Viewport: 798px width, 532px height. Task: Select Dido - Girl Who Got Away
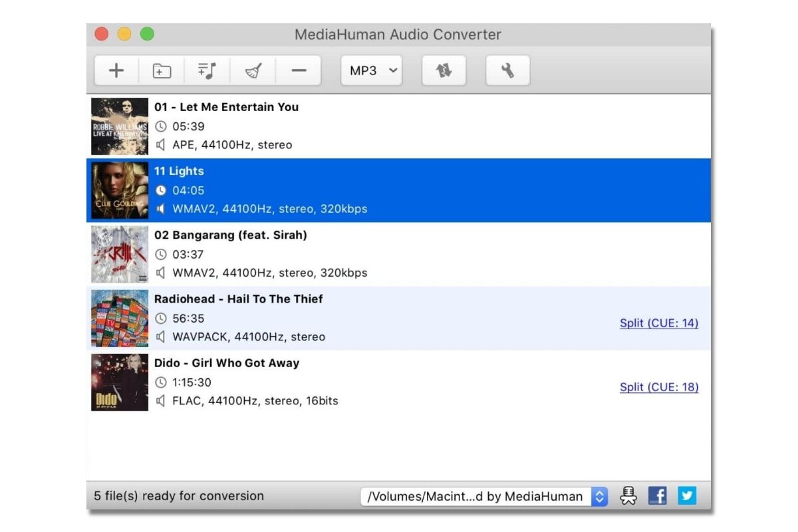click(227, 363)
